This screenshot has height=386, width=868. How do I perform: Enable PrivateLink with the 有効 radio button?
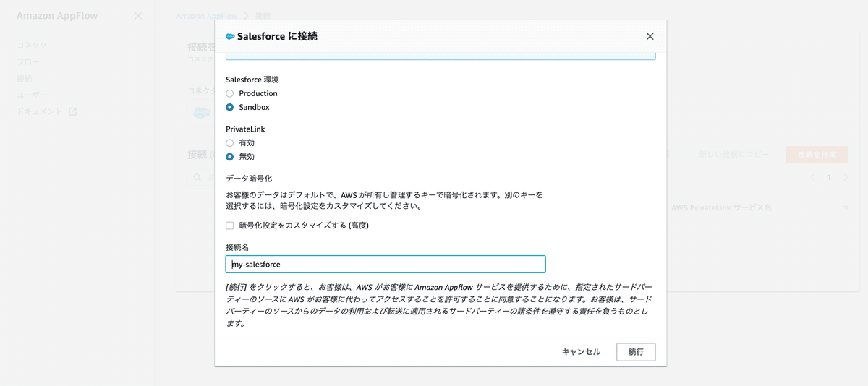230,142
